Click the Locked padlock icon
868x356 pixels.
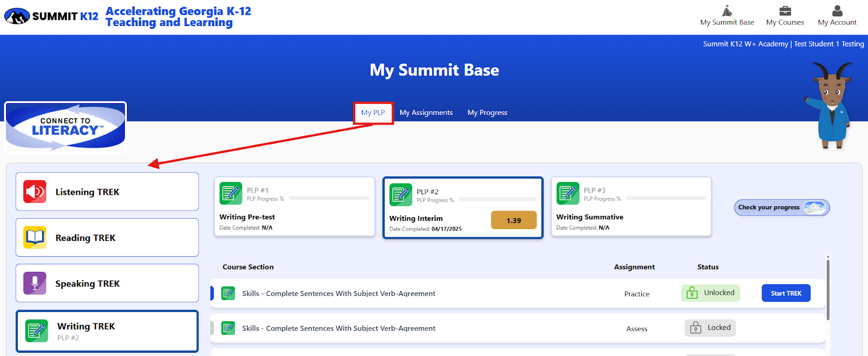pos(695,328)
